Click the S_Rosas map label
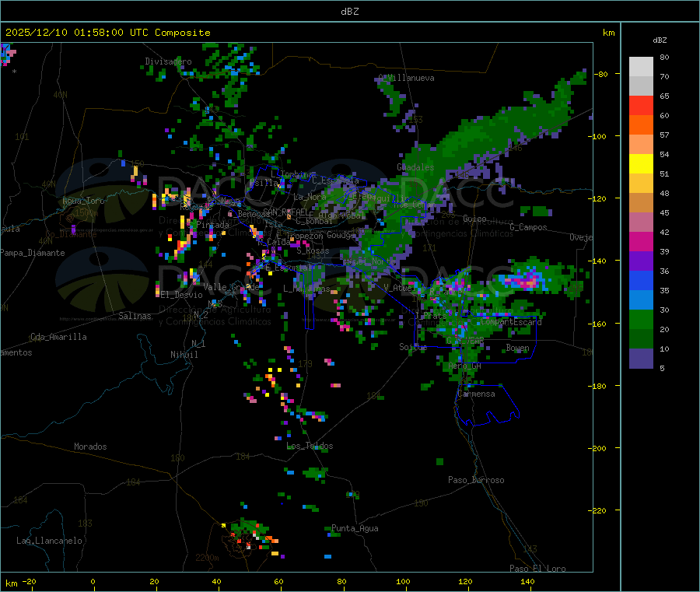The width and height of the screenshot is (700, 592). pos(313,251)
